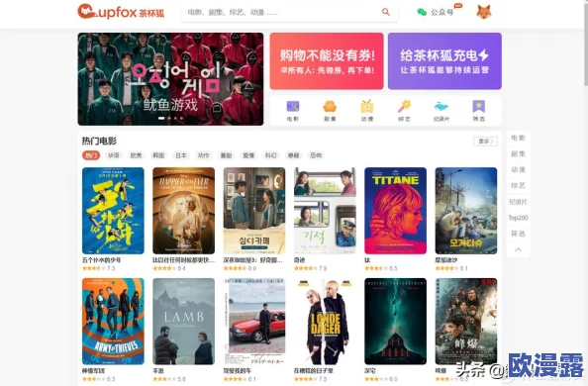This screenshot has height=386, width=588.
Task: Jump to 纪录片 in right sidebar
Action: click(x=519, y=202)
